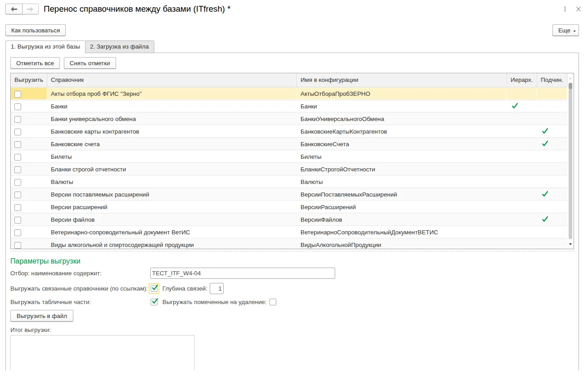Click the scroll-down arrow of the list
The height and width of the screenshot is (376, 588).
pyautogui.click(x=570, y=244)
